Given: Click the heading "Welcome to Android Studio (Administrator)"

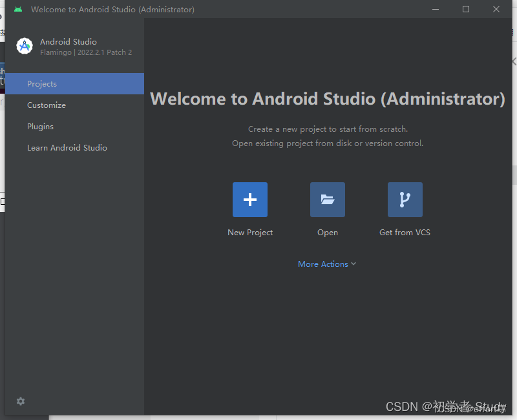Looking at the screenshot, I should point(328,99).
